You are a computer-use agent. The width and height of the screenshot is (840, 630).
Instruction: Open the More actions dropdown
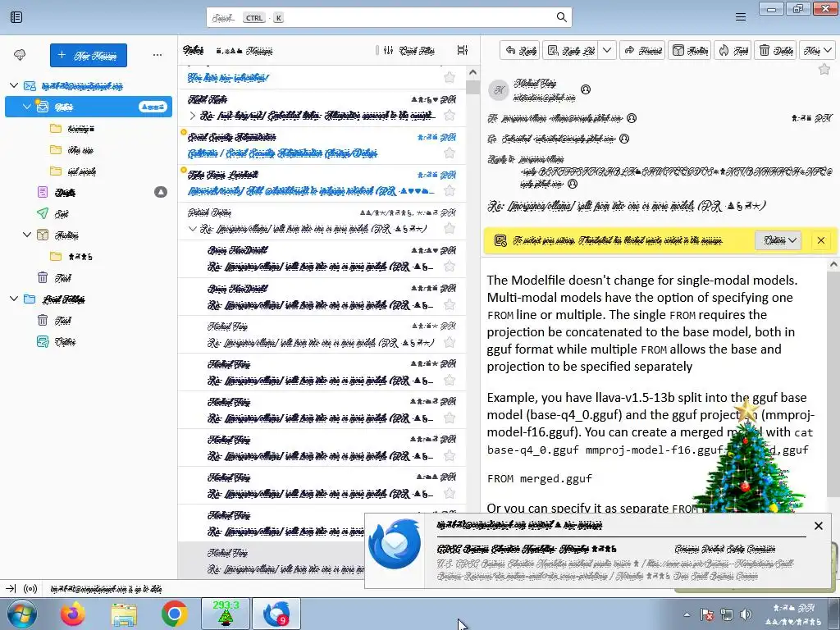tap(818, 50)
